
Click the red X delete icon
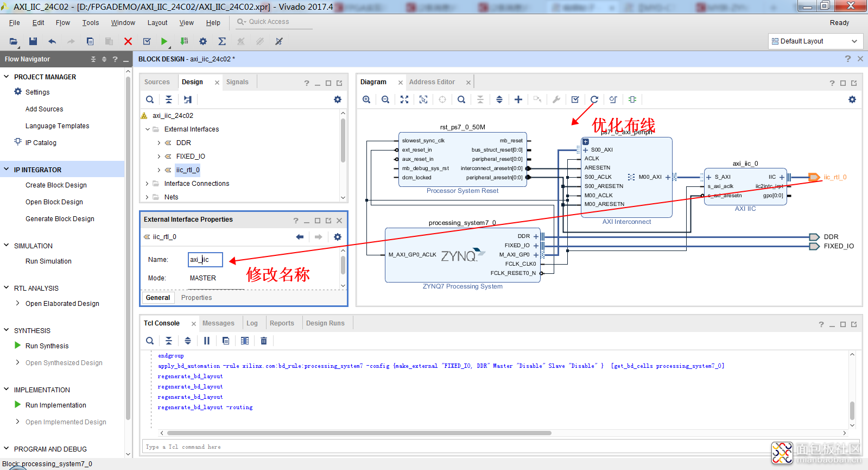coord(128,41)
